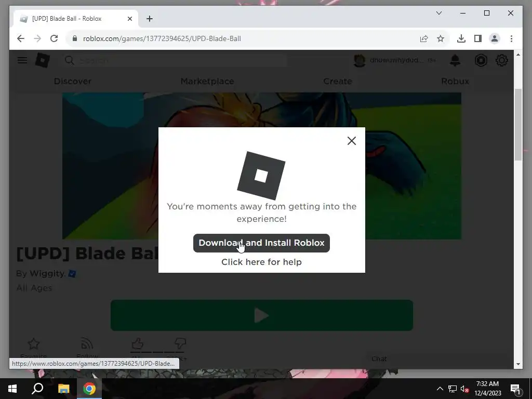Image resolution: width=532 pixels, height=399 pixels.
Task: Expand the tab search chevron
Action: [438, 13]
